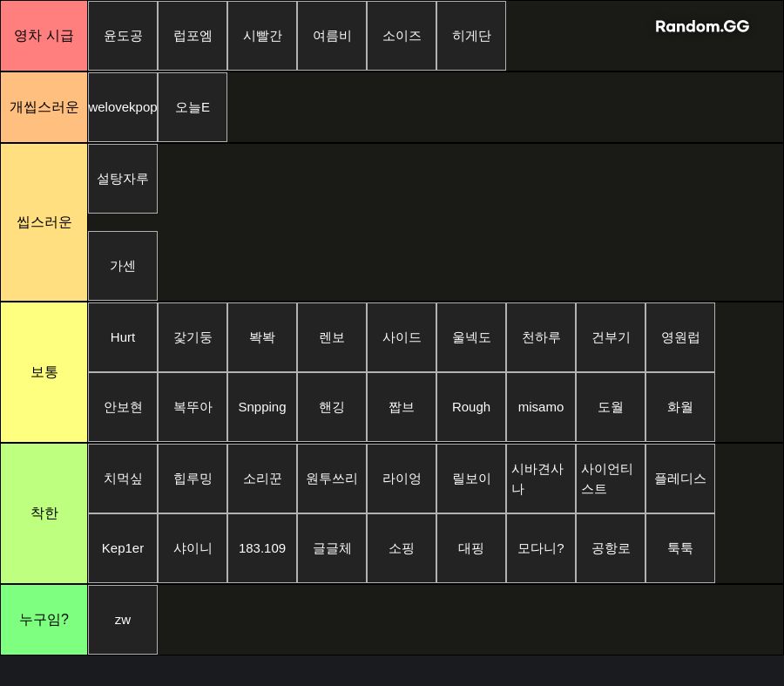Choose the Rough tile

(x=471, y=407)
